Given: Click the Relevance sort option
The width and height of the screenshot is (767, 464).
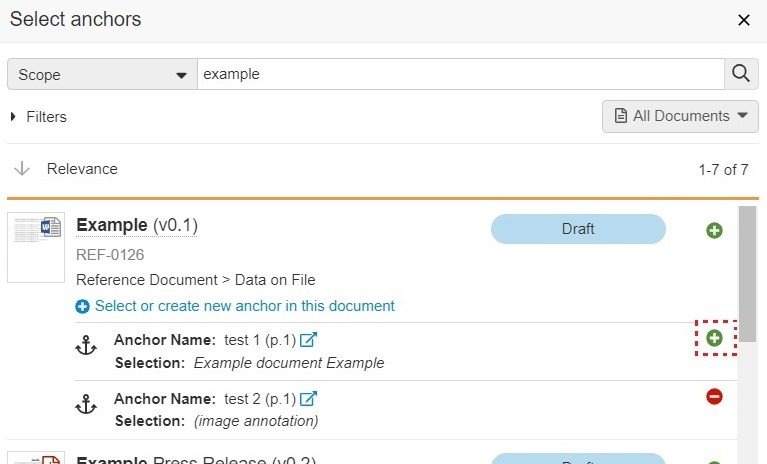Looking at the screenshot, I should click(82, 169).
